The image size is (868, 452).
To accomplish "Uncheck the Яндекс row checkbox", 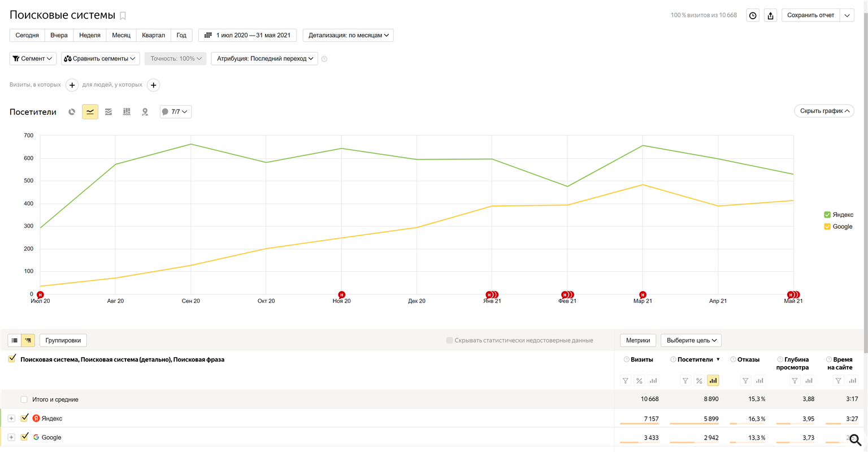I will click(x=24, y=418).
